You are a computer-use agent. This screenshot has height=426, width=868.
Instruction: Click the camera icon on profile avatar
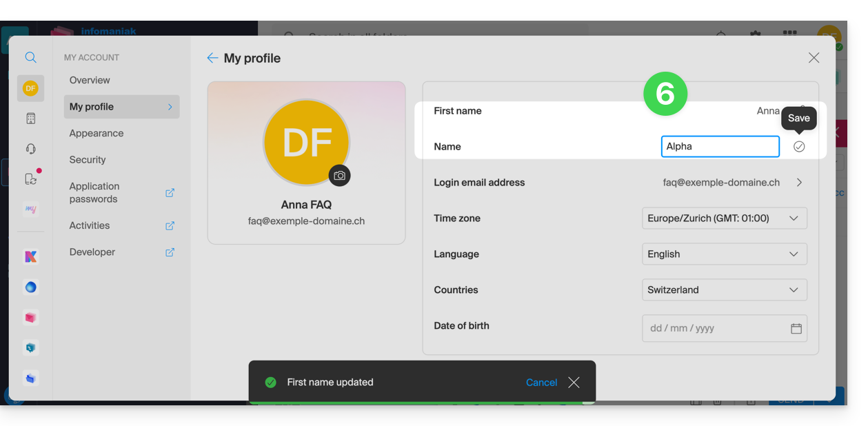(x=339, y=176)
